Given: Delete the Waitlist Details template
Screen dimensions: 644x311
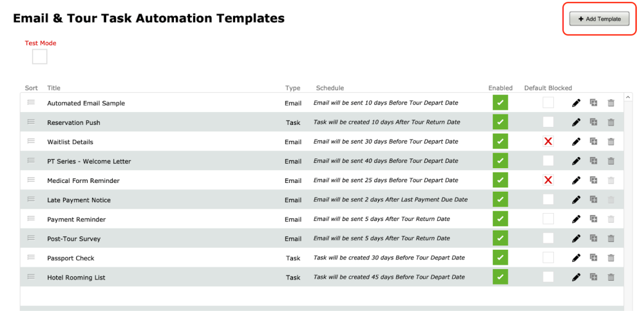Looking at the screenshot, I should click(x=611, y=142).
